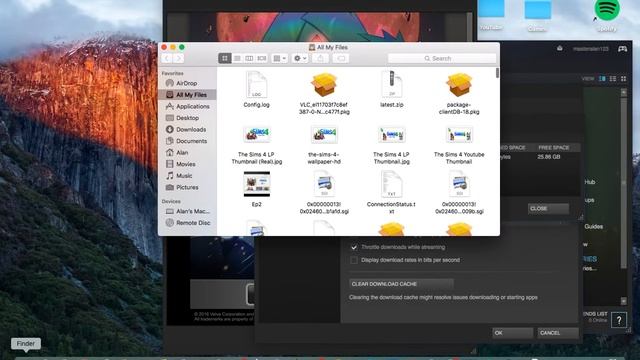Switch Finder to Cover Flow view
This screenshot has height=360, width=640.
coord(262,58)
